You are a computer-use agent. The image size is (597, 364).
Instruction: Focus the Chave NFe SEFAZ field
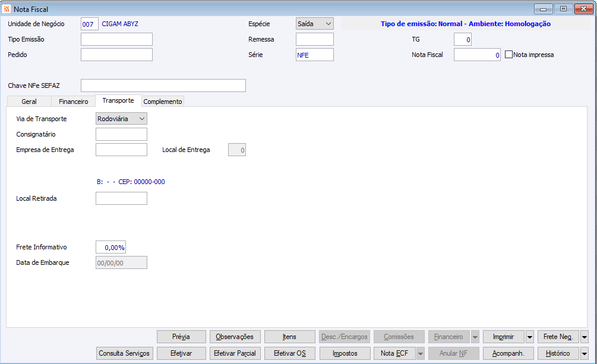[163, 86]
